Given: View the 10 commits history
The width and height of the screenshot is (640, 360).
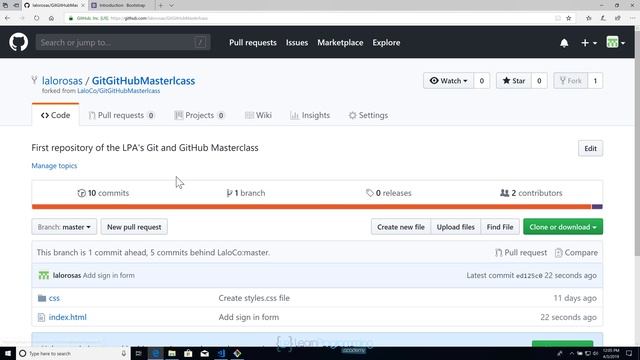Looking at the screenshot, I should click(103, 193).
